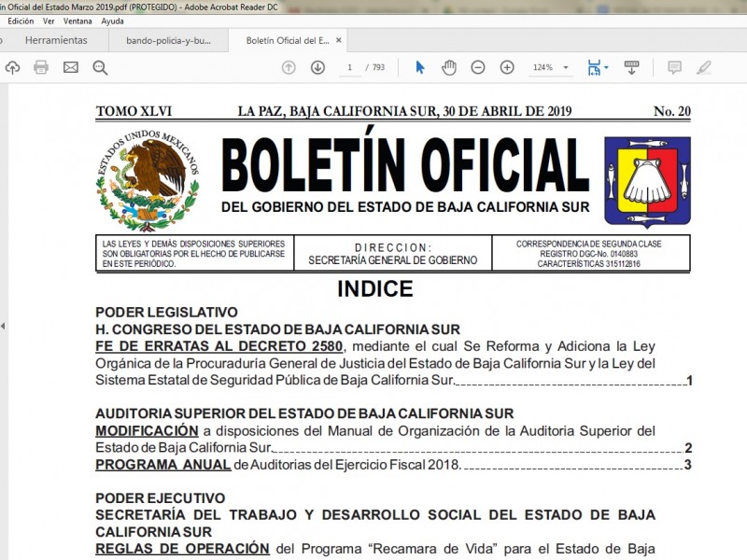Screen dimensions: 747x560
Task: Select the arrow selection tool
Action: pyautogui.click(x=419, y=67)
